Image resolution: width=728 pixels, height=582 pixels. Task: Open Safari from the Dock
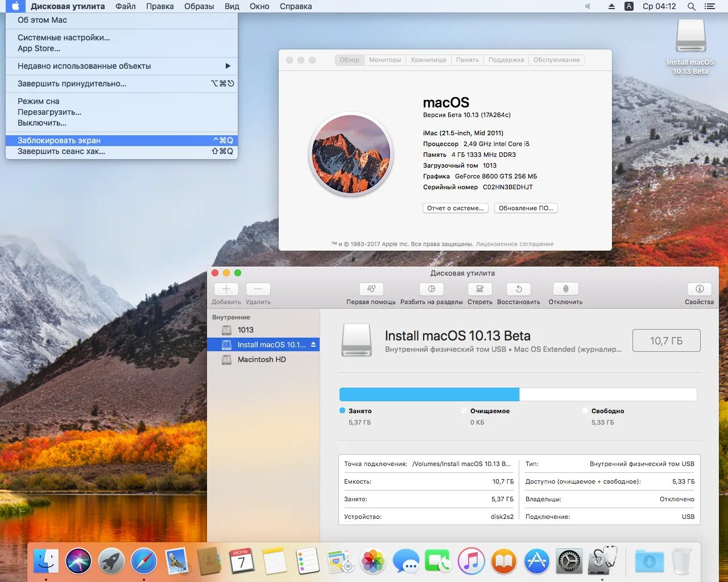144,562
